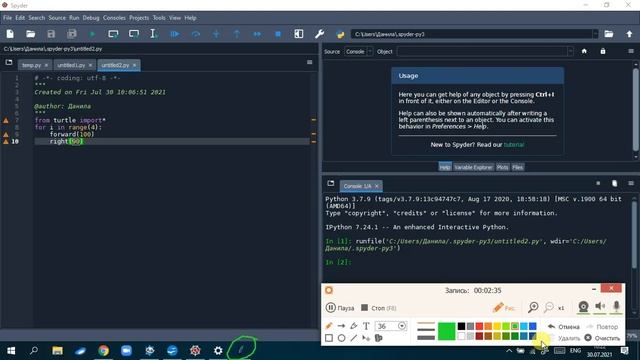Viewport: 640px width, 360px height.
Task: Run cell and advance toolbar icon
Action: (134, 34)
